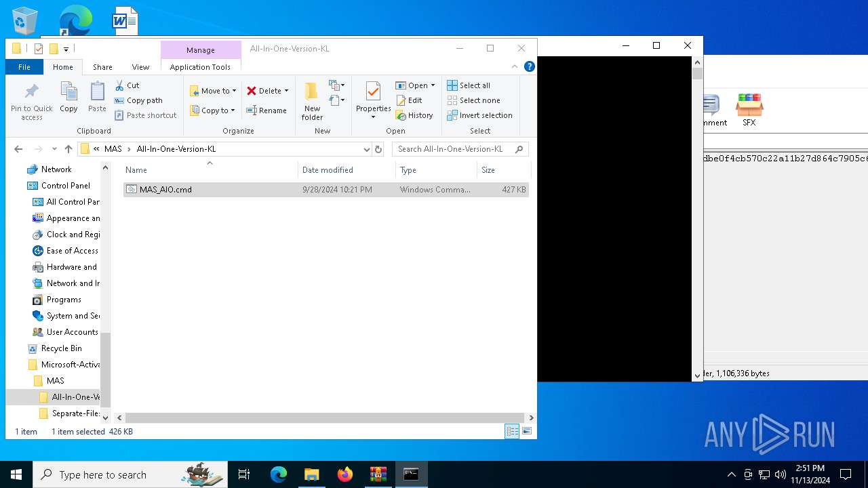
Task: Click the Manage contextual tab
Action: pyautogui.click(x=201, y=49)
